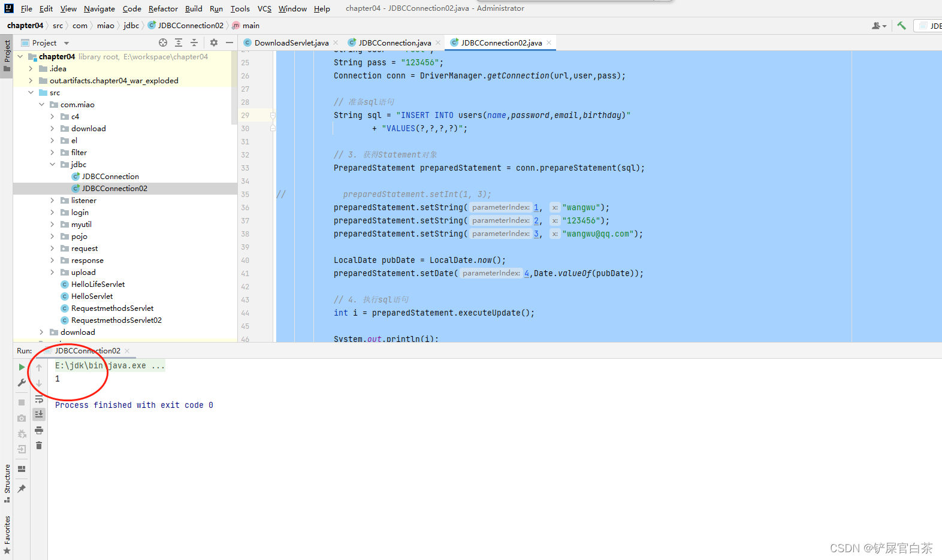Select the filter package in tree
Image resolution: width=942 pixels, height=560 pixels.
point(78,152)
